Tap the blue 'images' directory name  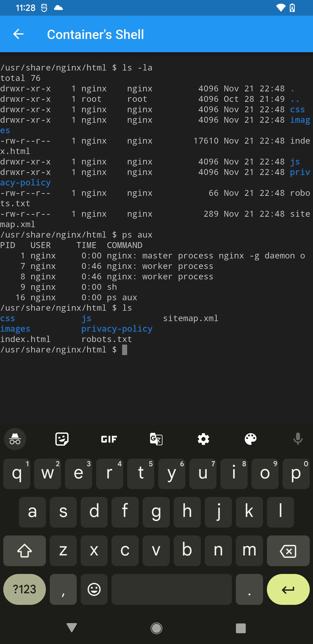(x=15, y=329)
